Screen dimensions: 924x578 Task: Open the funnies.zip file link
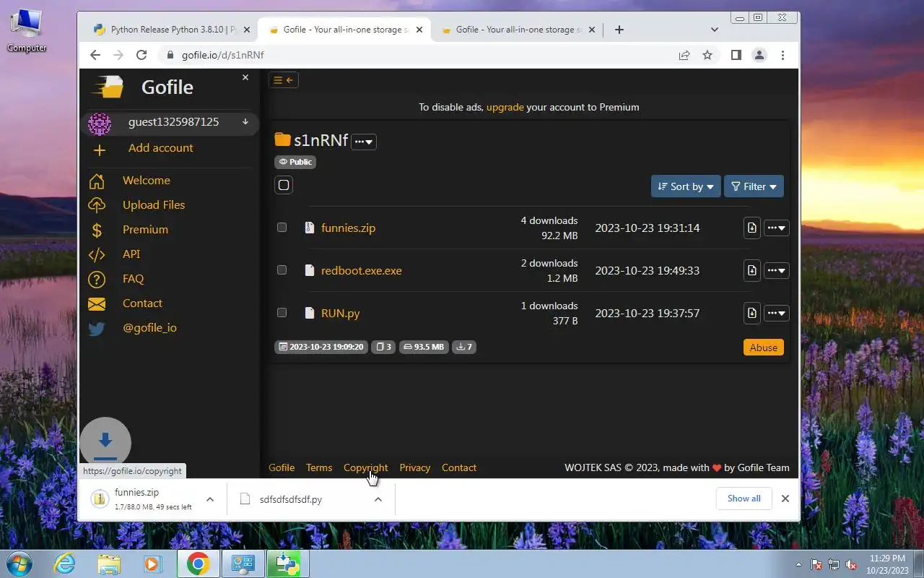pos(349,228)
